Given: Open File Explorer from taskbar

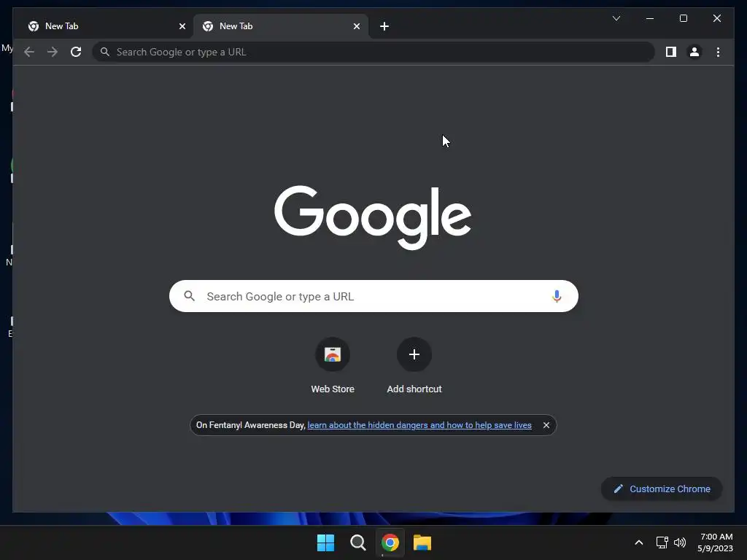Looking at the screenshot, I should [x=422, y=542].
